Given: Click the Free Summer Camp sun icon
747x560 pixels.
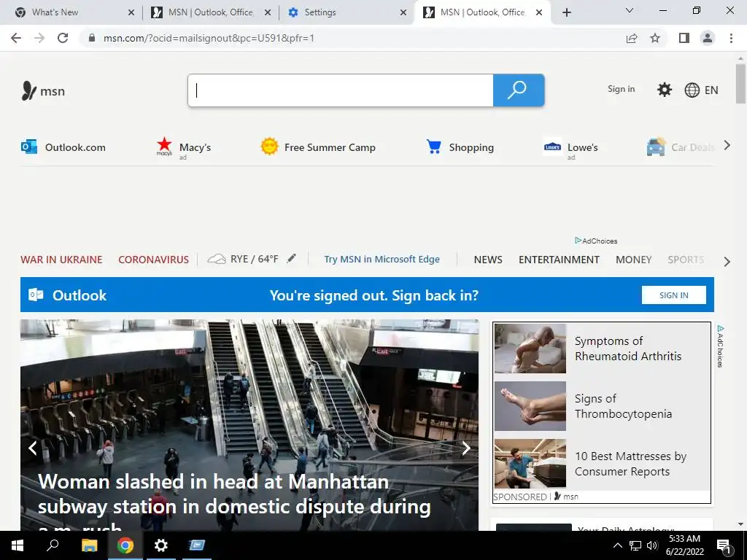Looking at the screenshot, I should point(269,146).
